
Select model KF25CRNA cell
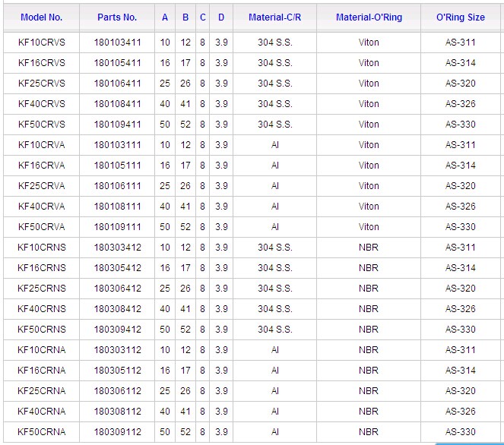pos(42,391)
